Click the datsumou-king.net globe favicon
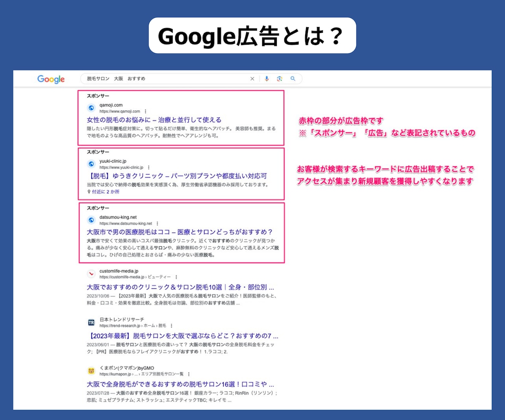 pyautogui.click(x=91, y=220)
